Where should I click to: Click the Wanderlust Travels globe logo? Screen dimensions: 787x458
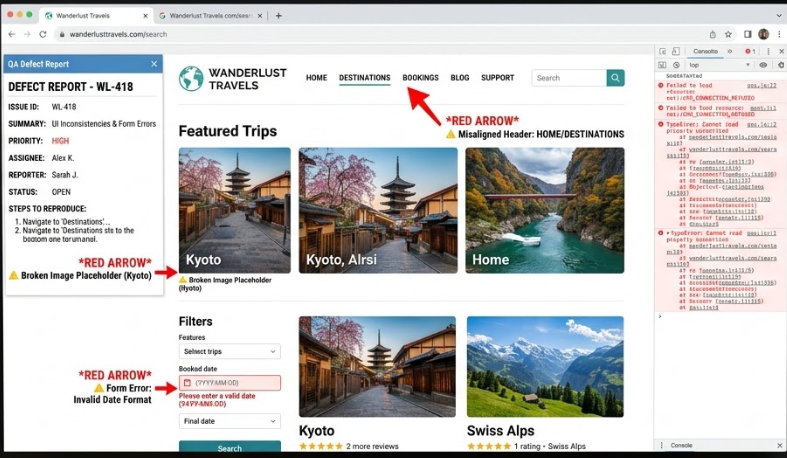[x=190, y=78]
